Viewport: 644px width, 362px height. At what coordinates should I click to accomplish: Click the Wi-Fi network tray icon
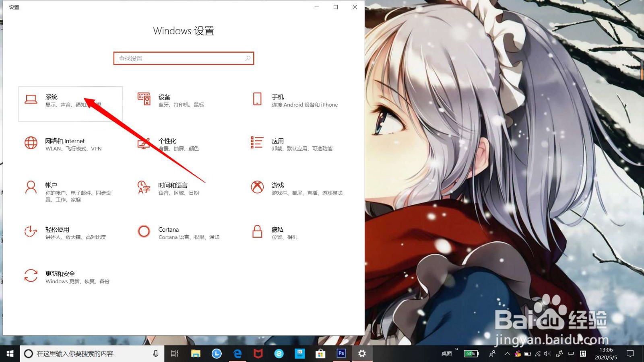pos(538,354)
